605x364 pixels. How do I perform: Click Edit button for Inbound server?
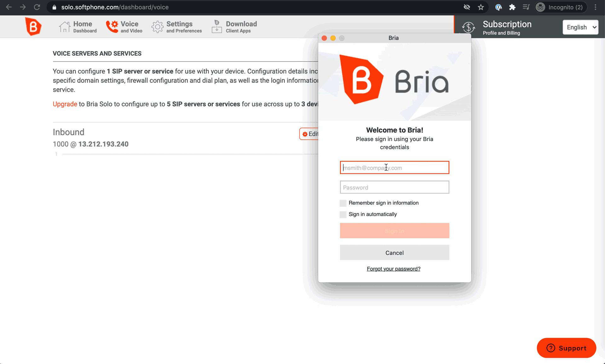310,134
